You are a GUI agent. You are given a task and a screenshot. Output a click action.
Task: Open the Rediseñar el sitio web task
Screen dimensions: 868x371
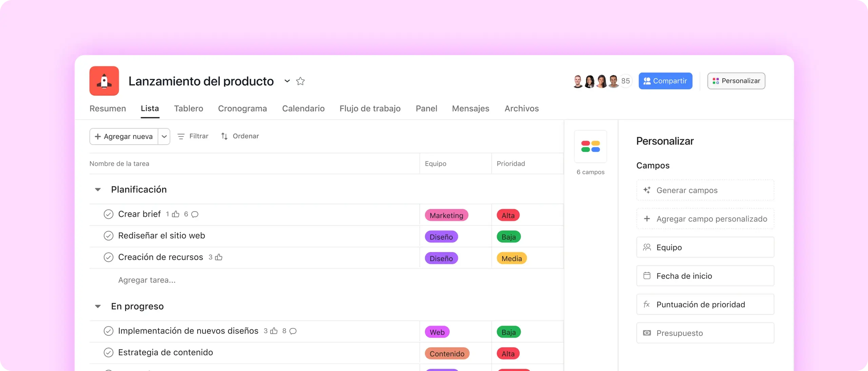point(161,236)
